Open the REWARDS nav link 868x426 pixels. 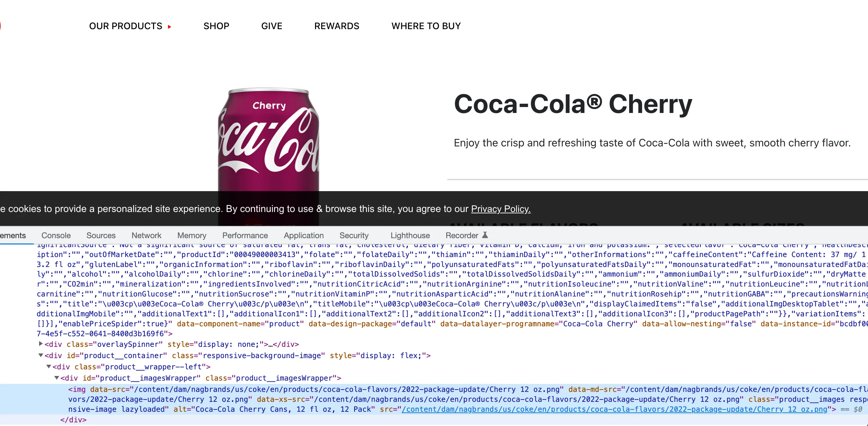[x=337, y=26]
